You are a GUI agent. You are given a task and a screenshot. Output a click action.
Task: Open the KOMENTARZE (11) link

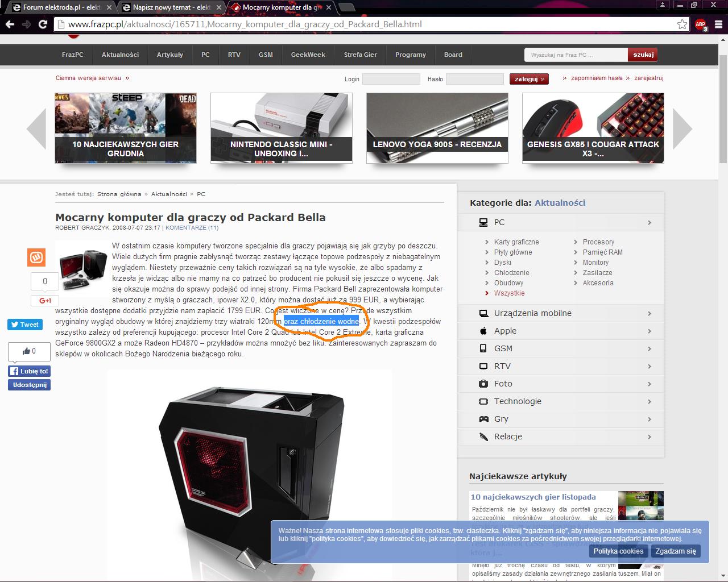192,228
